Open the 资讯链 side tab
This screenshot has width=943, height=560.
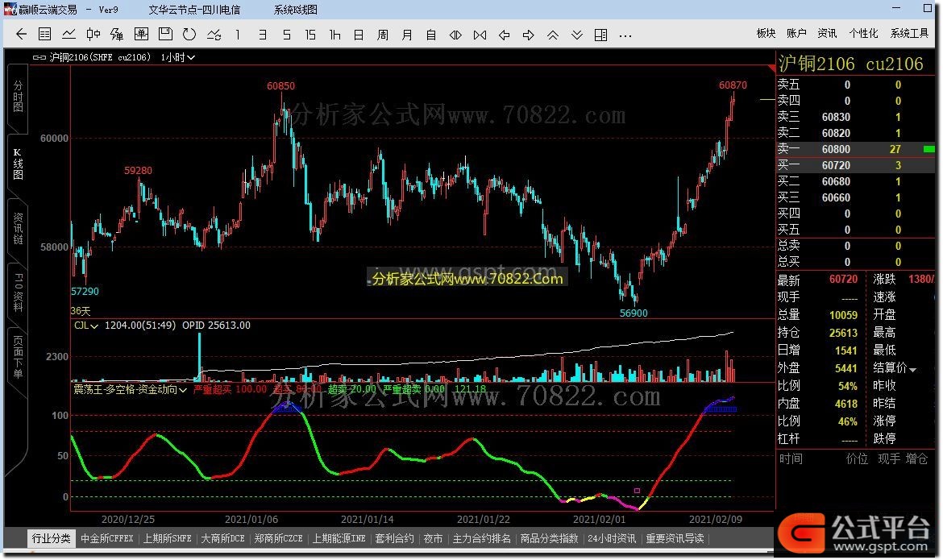[18, 228]
